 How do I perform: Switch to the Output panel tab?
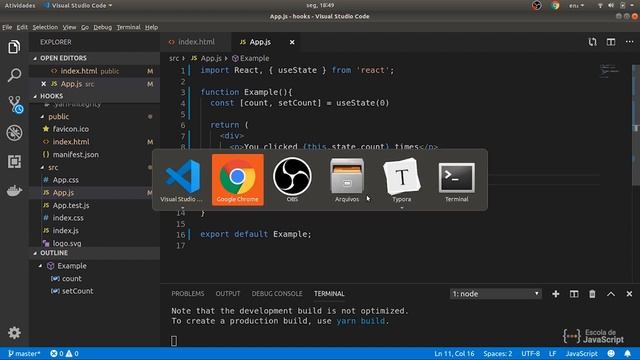pos(228,294)
